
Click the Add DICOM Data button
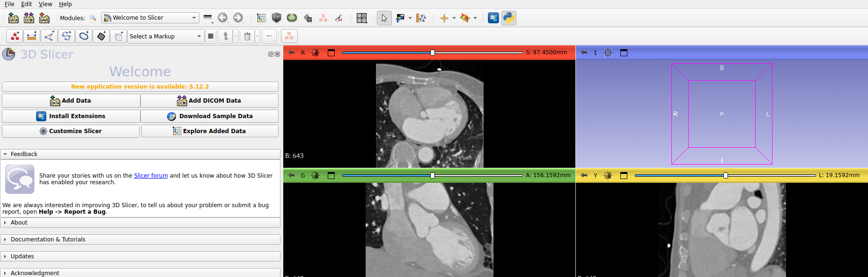pos(209,101)
